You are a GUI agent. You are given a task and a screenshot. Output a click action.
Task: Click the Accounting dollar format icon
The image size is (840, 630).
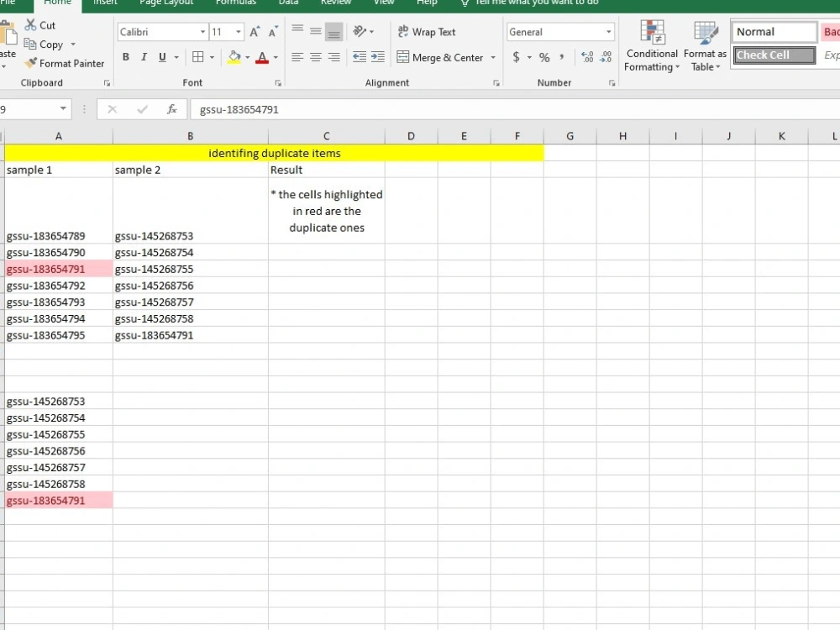coord(516,57)
